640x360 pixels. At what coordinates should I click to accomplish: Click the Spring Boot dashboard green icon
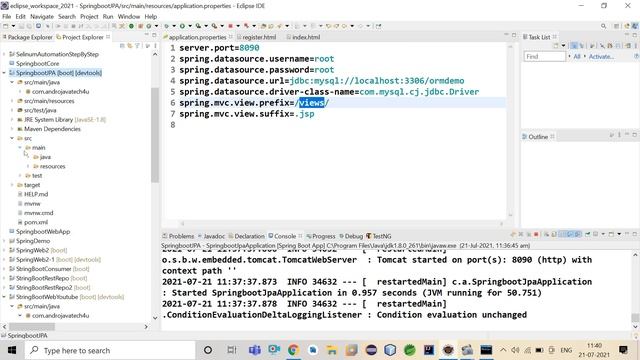coord(131,26)
